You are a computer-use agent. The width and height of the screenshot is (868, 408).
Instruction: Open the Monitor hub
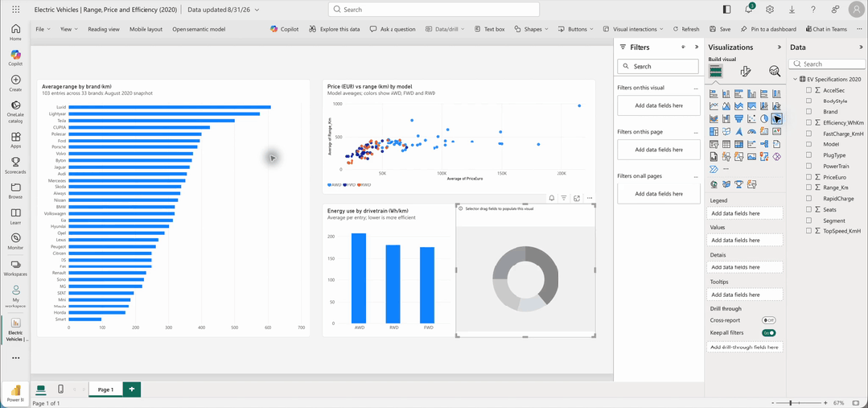point(15,241)
